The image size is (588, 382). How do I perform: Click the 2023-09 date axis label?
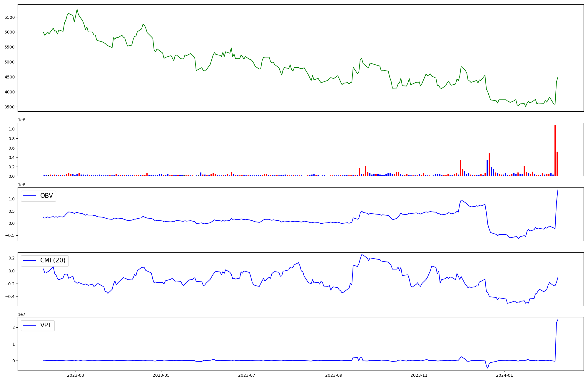click(x=333, y=375)
